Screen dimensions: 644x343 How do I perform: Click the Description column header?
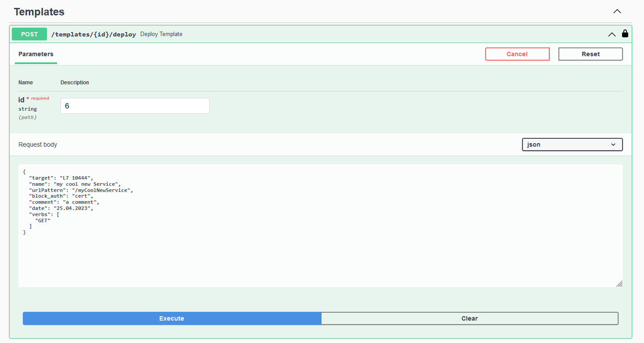pos(75,83)
